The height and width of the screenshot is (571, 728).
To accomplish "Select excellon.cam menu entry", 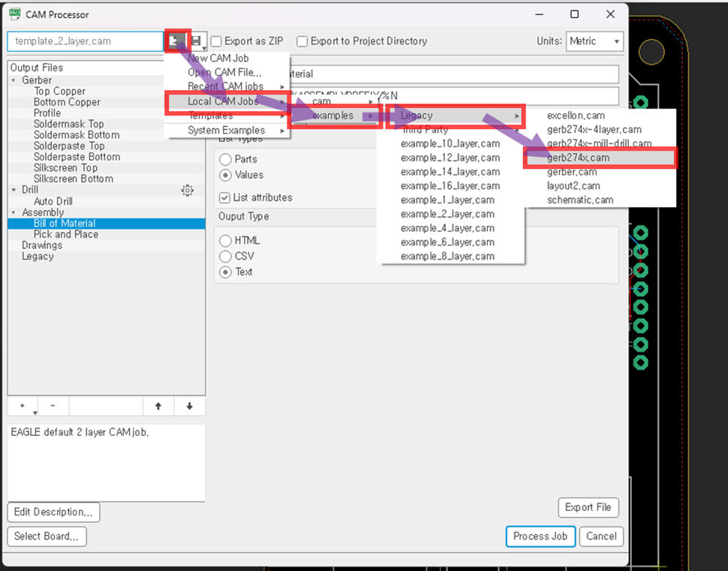I will coord(602,116).
